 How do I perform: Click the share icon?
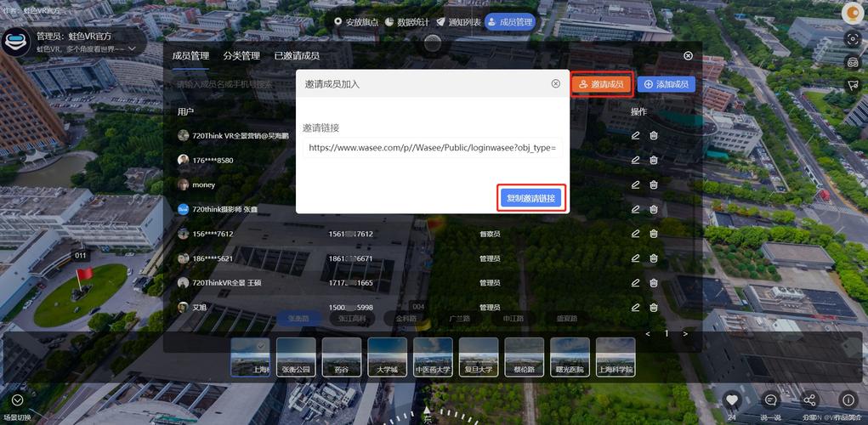pos(809,399)
